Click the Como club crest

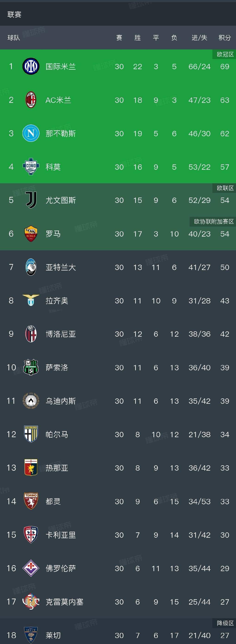point(31,167)
